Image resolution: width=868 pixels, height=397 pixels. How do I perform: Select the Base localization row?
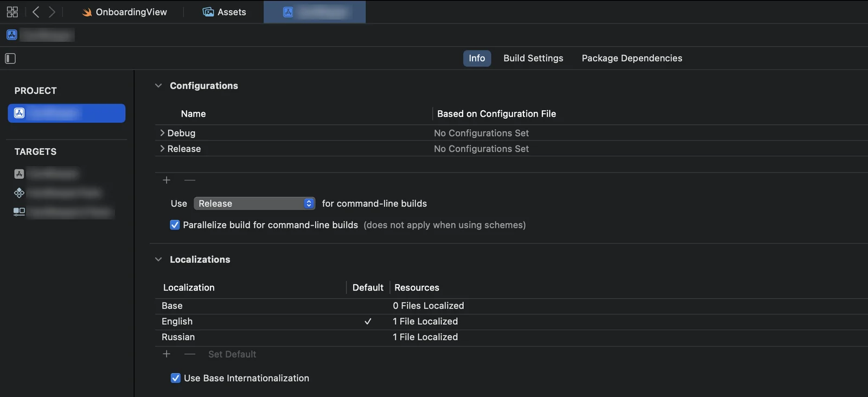click(511, 306)
